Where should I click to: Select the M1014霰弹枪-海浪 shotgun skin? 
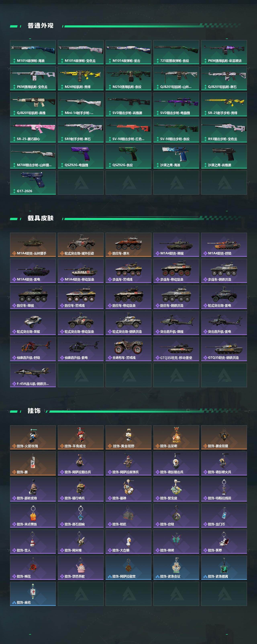pos(33,52)
